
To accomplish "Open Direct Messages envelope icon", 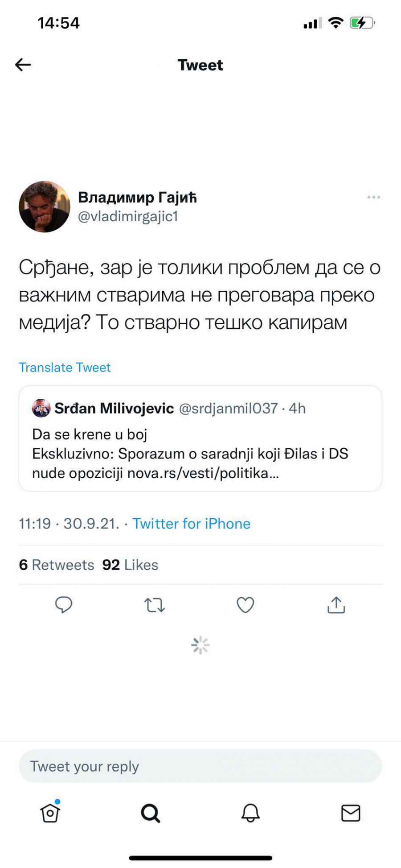I will pyautogui.click(x=351, y=813).
